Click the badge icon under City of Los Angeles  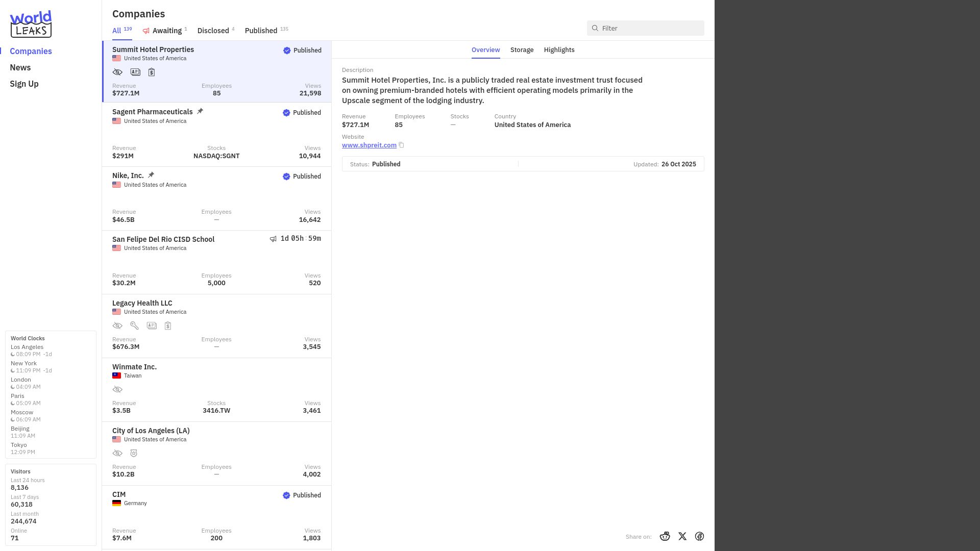coord(134,453)
